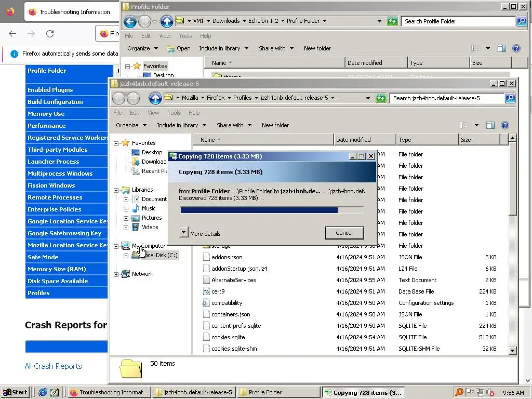
Task: Select Network in navigation tree
Action: click(x=142, y=274)
